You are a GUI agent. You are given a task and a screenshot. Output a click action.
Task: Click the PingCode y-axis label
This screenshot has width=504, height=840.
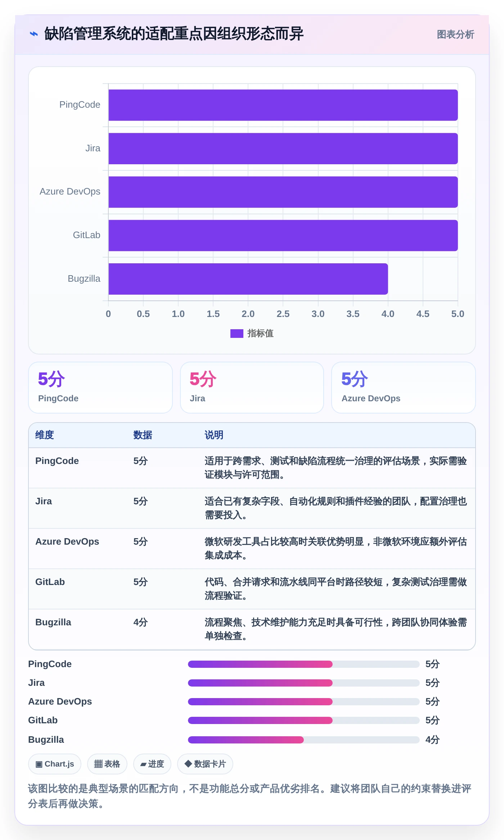point(80,105)
